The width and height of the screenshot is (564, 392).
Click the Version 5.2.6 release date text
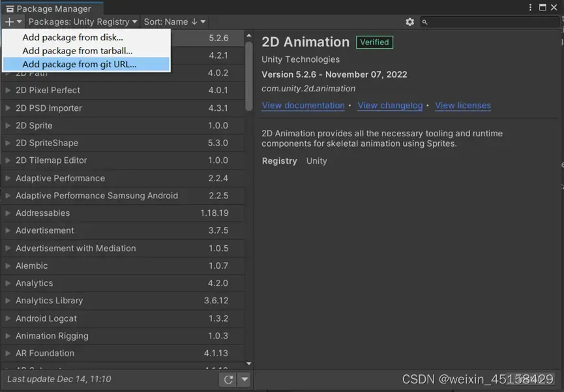(x=334, y=74)
